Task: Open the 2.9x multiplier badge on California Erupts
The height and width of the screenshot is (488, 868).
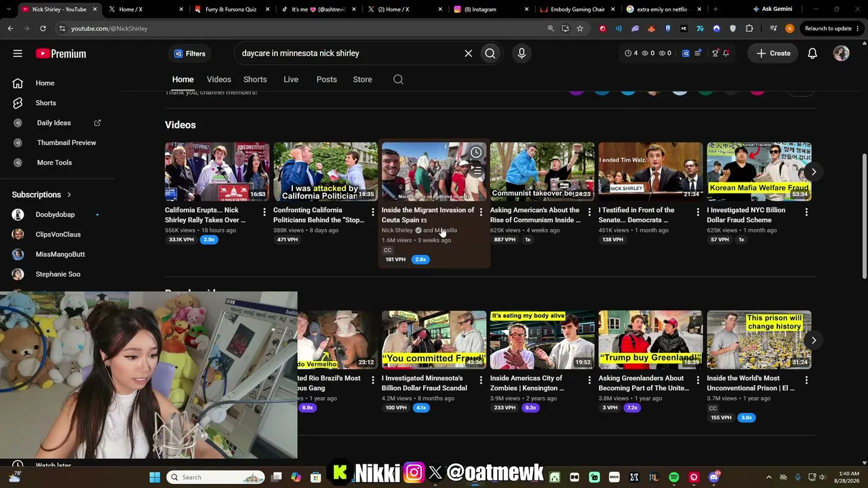Action: click(209, 240)
